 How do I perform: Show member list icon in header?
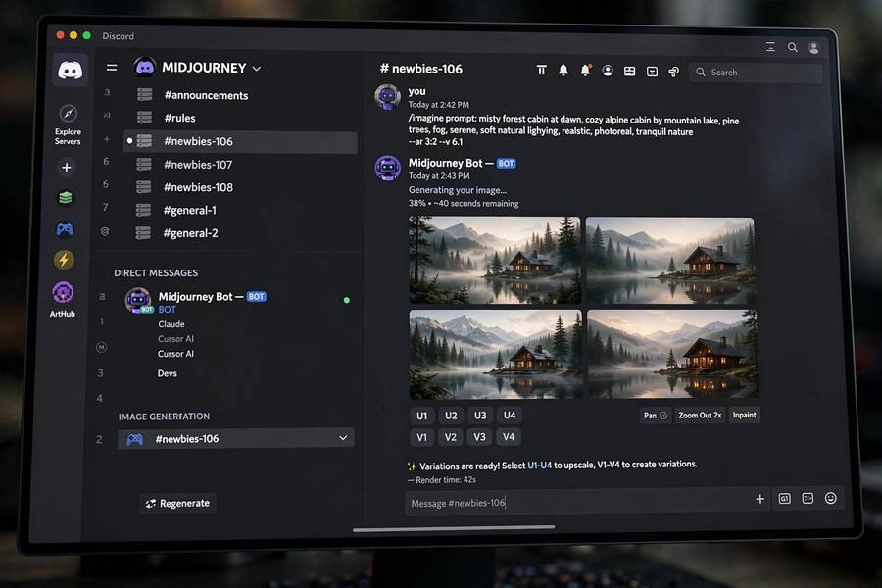coord(608,71)
